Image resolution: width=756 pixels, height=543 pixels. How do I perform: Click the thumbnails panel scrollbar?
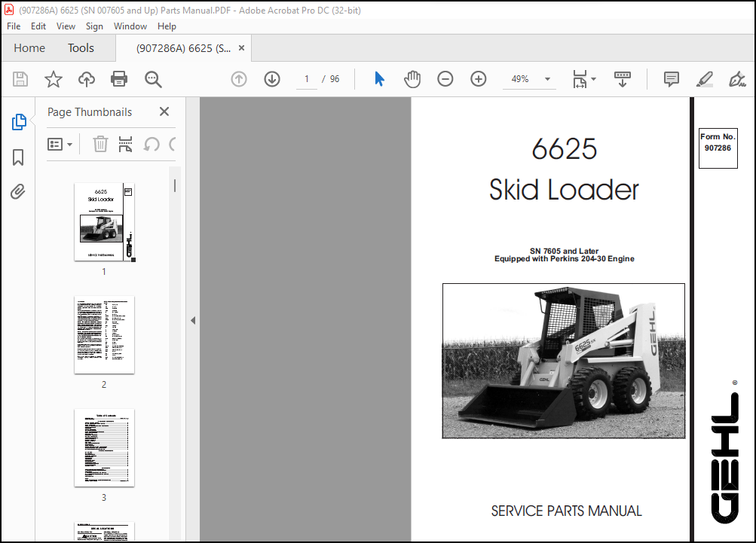point(175,185)
